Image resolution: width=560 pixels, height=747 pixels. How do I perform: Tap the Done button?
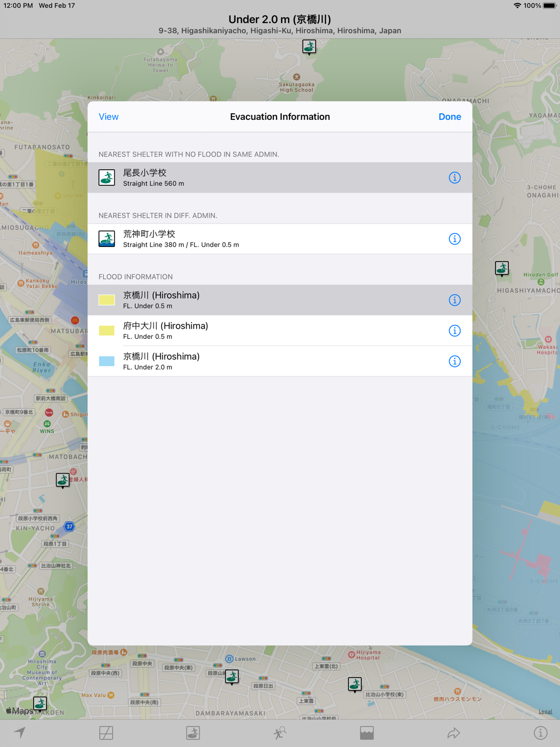click(450, 116)
